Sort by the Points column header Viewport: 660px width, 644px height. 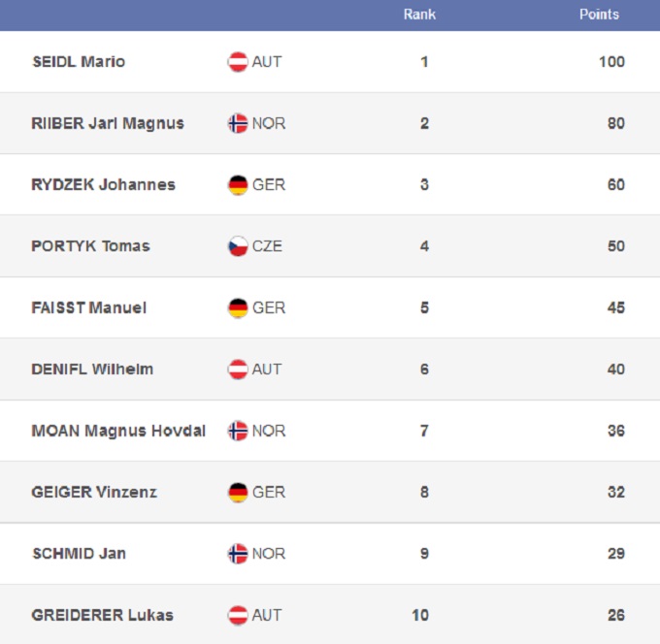599,15
